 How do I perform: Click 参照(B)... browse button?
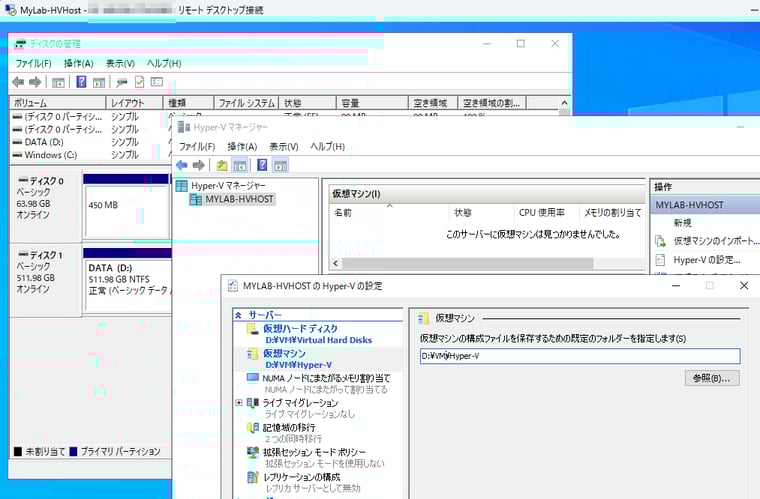(712, 378)
